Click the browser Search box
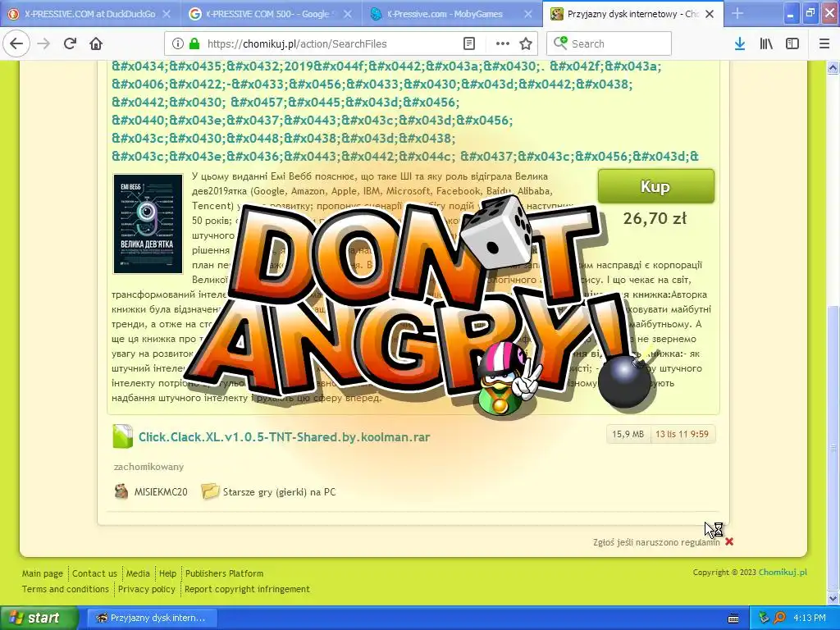 [x=609, y=44]
